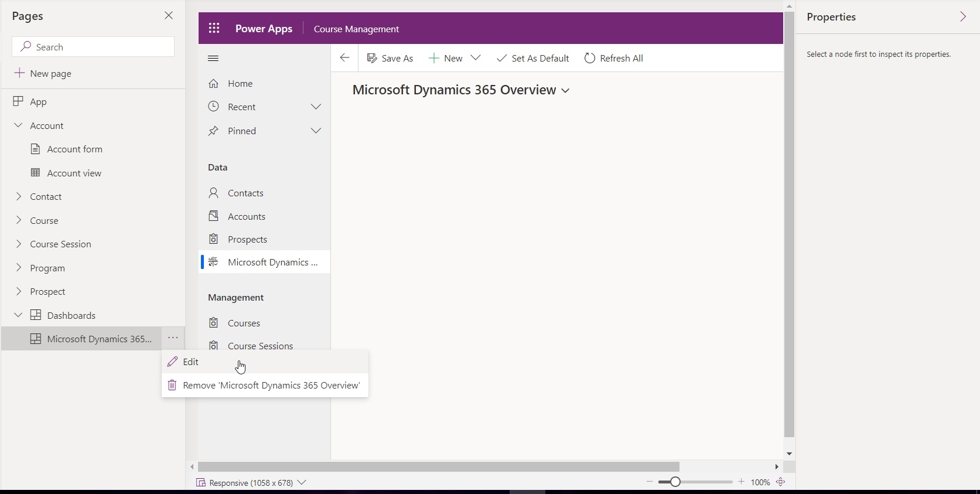Screen dimensions: 980x494
Task: Click the horizontal scrollbar of preview
Action: [439, 467]
